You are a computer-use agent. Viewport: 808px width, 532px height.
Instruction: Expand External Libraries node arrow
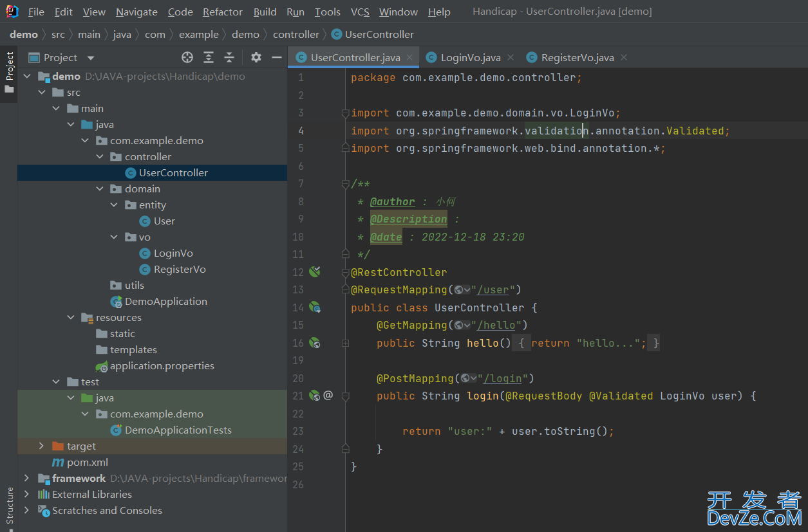pyautogui.click(x=27, y=494)
